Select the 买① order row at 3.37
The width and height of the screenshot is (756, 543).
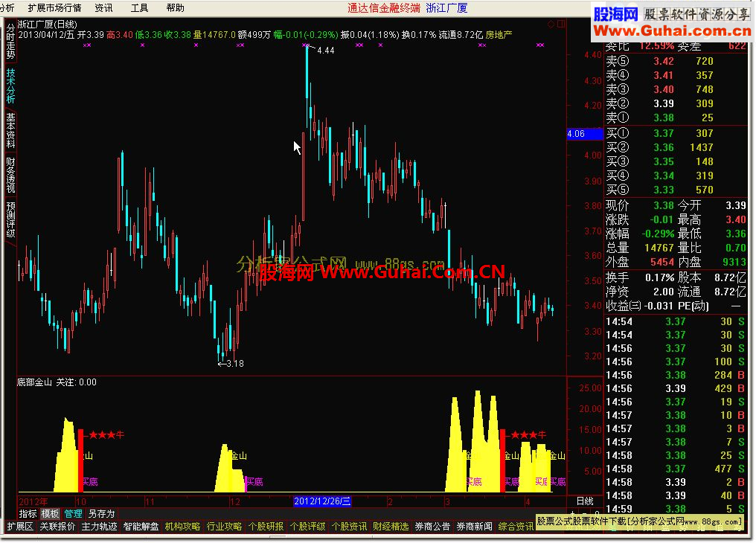click(x=676, y=133)
